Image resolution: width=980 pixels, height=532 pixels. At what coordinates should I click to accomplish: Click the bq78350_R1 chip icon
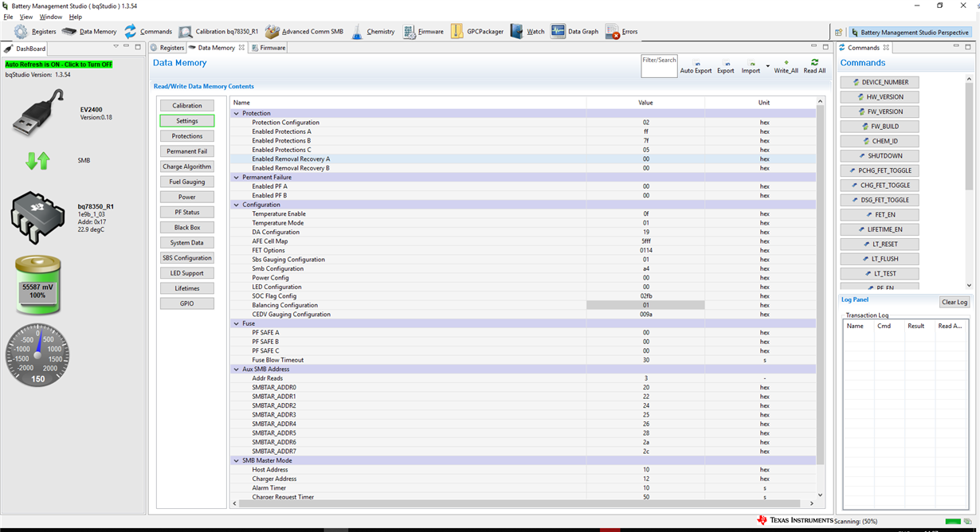(x=37, y=217)
